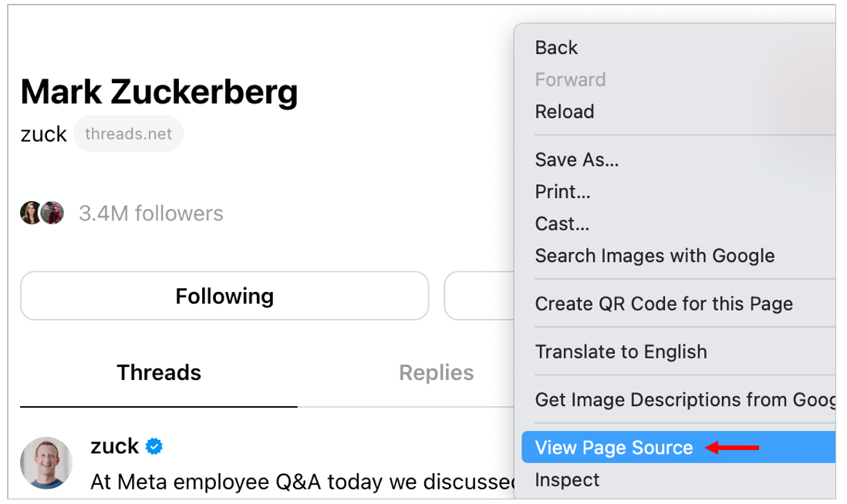Switch to the Replies tab
847x504 pixels.
pos(436,373)
